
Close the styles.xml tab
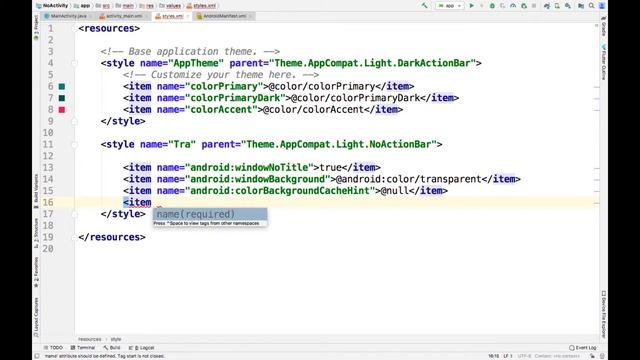point(188,16)
